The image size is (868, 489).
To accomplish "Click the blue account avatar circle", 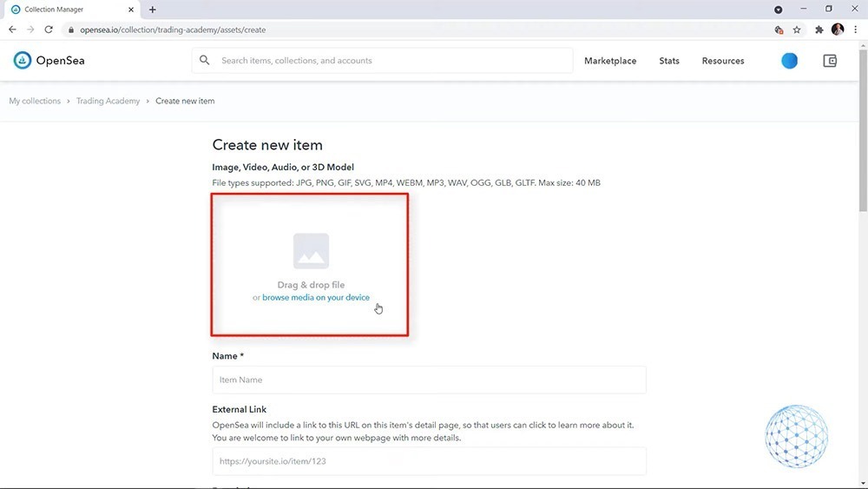I will (789, 61).
